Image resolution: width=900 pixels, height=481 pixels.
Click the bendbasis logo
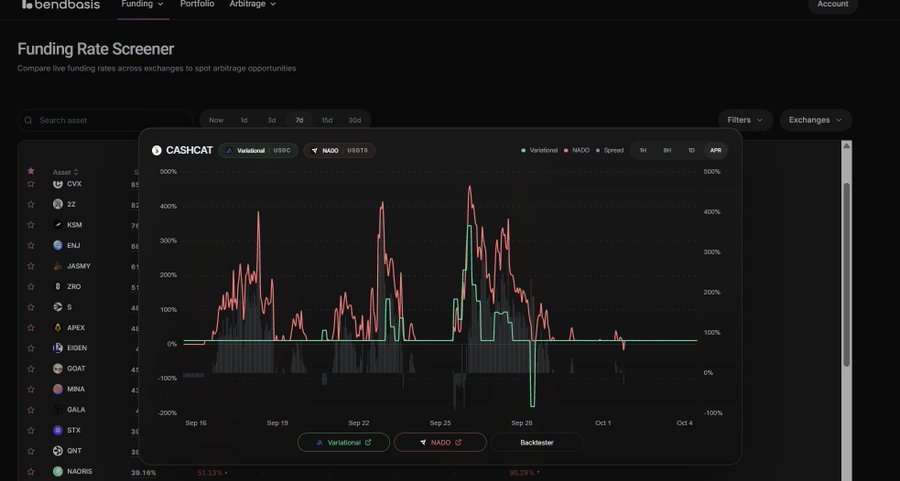(x=60, y=5)
